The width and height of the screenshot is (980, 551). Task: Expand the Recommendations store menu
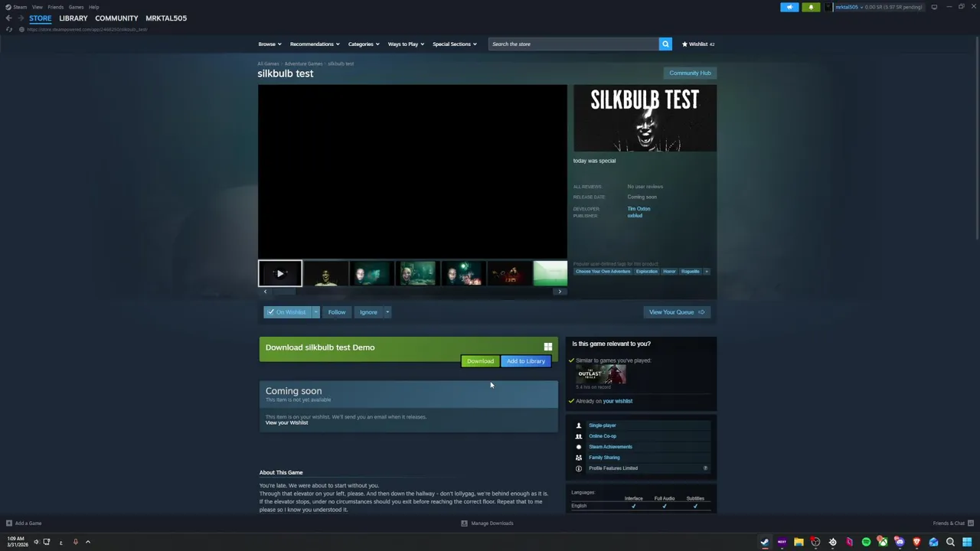tap(315, 44)
